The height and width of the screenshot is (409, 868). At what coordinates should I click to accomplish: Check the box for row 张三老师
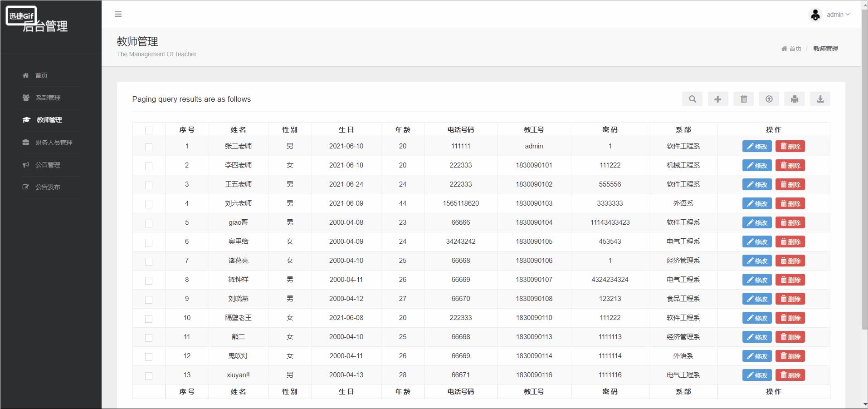(149, 147)
